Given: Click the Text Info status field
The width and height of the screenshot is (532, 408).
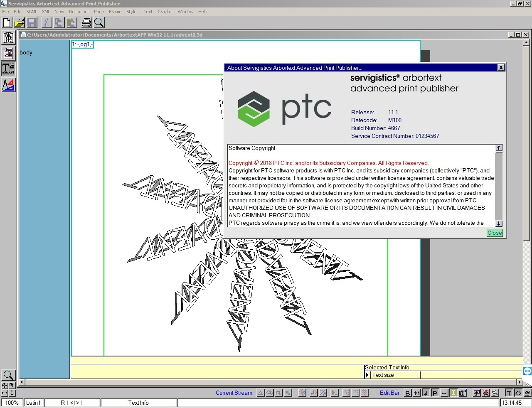Looking at the screenshot, I should coord(138,403).
